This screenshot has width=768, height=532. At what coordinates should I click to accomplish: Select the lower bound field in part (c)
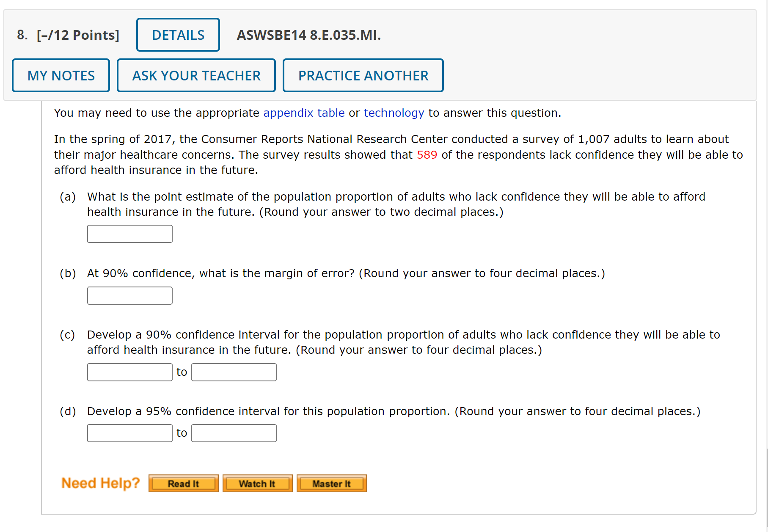tap(129, 372)
